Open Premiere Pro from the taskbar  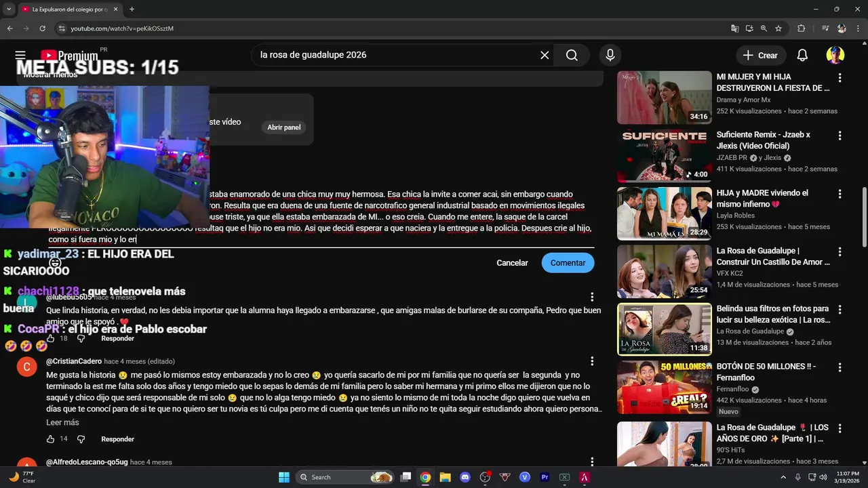(545, 477)
